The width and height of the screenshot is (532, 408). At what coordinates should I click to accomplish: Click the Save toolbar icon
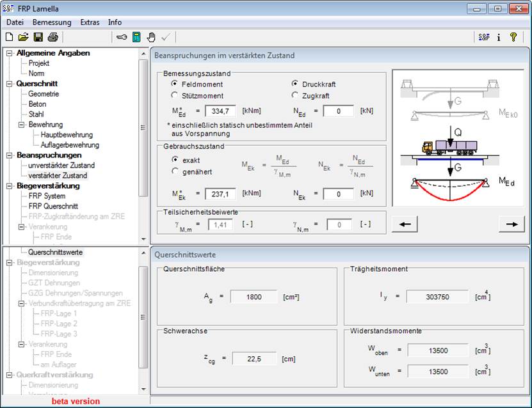point(38,36)
